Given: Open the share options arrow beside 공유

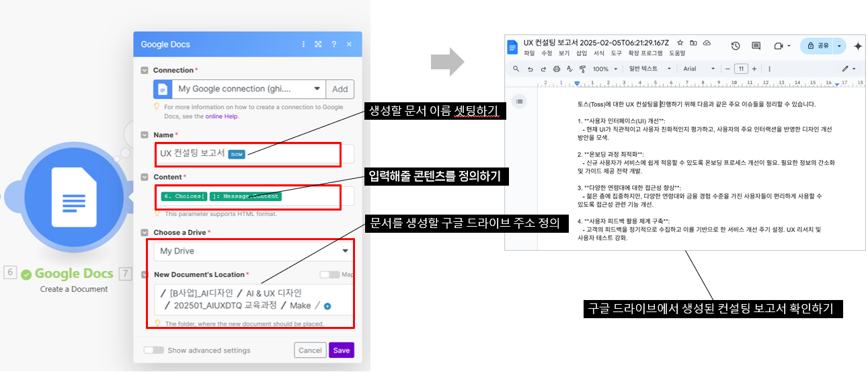Looking at the screenshot, I should tap(839, 46).
